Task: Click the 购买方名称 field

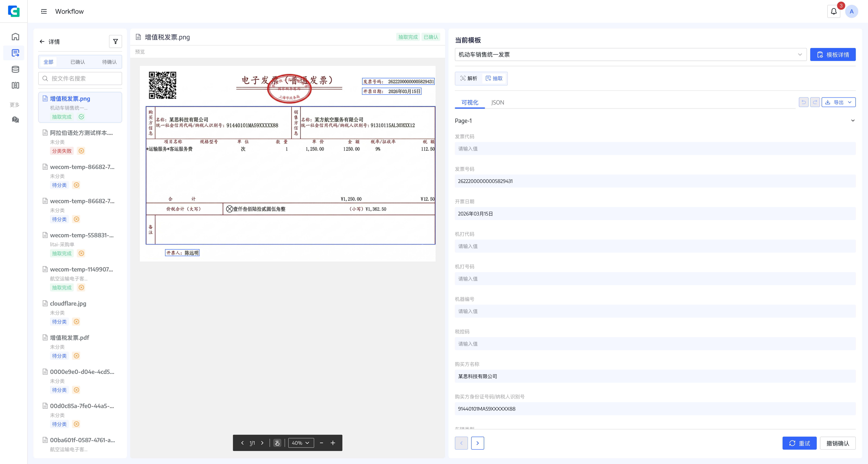Action: 655,376
